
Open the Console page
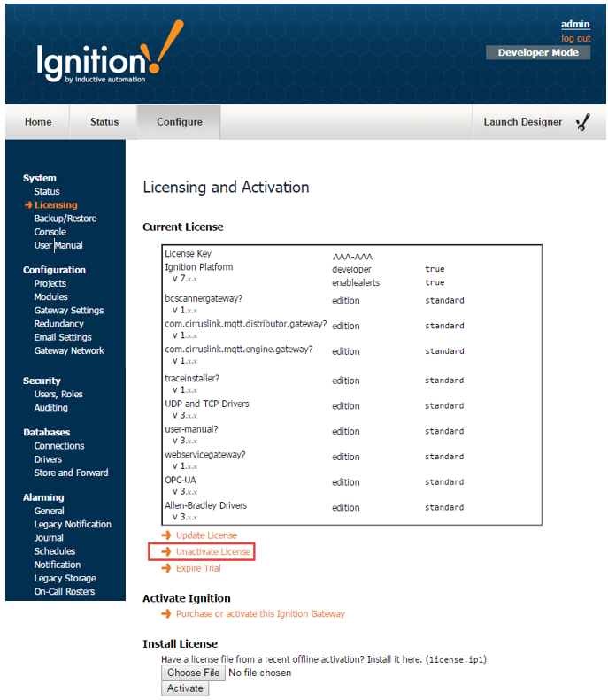point(50,232)
